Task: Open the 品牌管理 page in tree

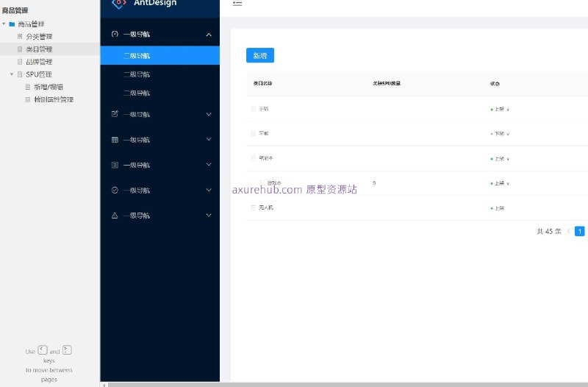Action: [39, 62]
